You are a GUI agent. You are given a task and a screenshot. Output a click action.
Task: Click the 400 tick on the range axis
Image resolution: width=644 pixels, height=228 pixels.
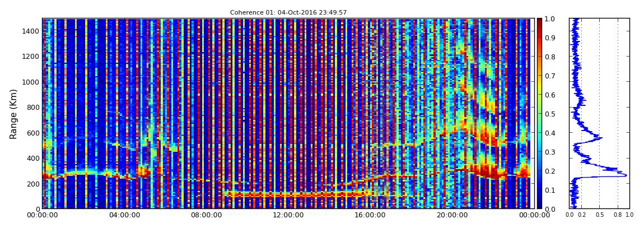[x=32, y=158]
